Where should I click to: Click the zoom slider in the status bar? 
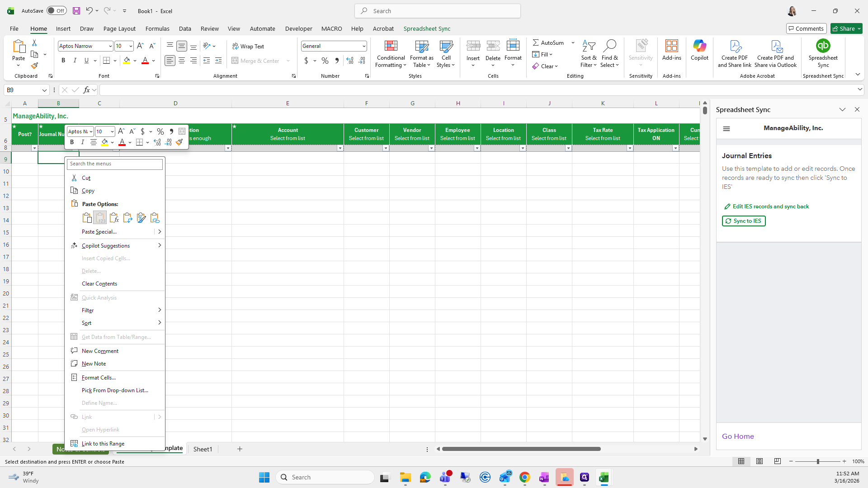(817, 461)
